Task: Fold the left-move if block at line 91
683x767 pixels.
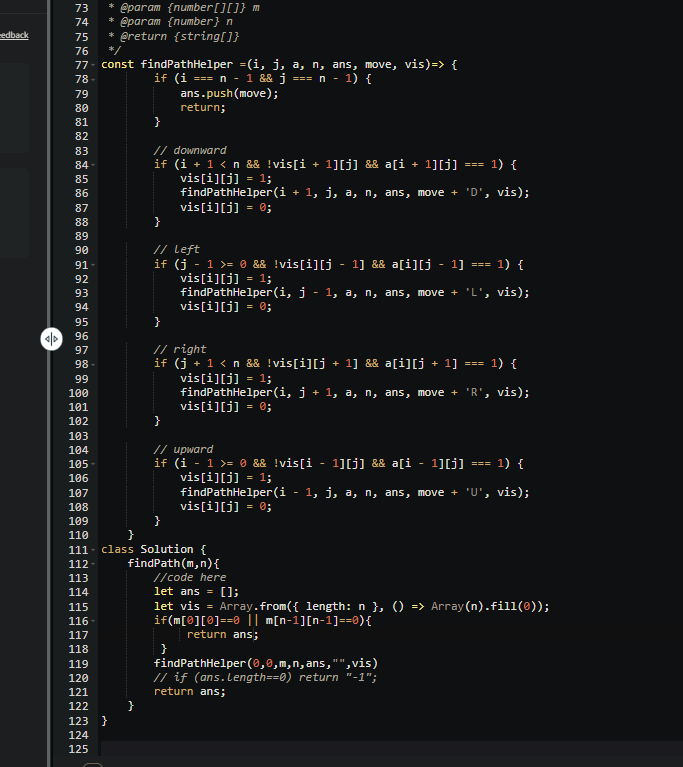Action: tap(93, 265)
